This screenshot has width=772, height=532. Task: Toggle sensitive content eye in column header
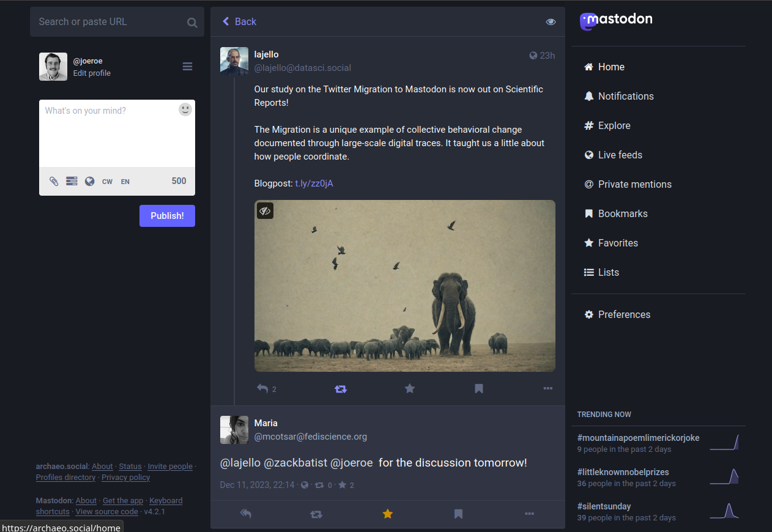point(551,22)
